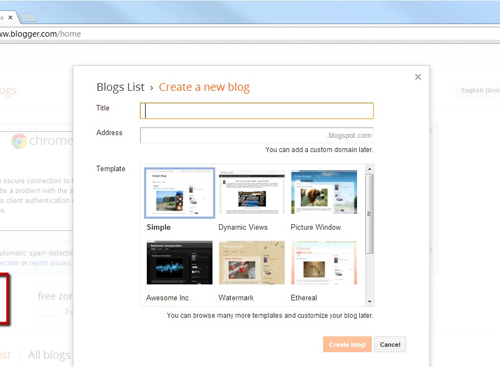The height and width of the screenshot is (367, 500).
Task: Click the template list scrollbar thumb
Action: click(x=369, y=214)
